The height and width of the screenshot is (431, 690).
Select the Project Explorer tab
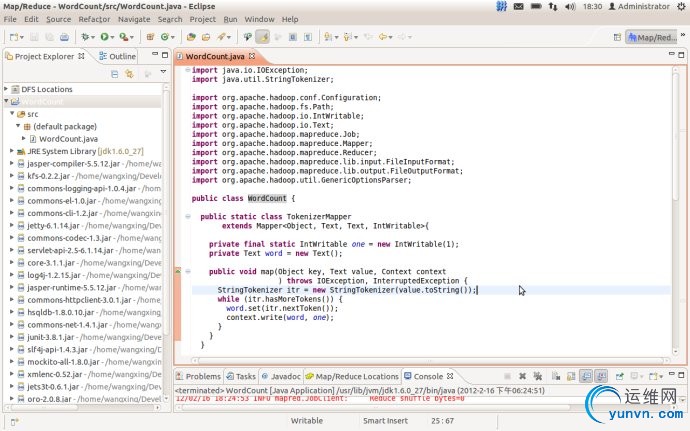[x=44, y=56]
